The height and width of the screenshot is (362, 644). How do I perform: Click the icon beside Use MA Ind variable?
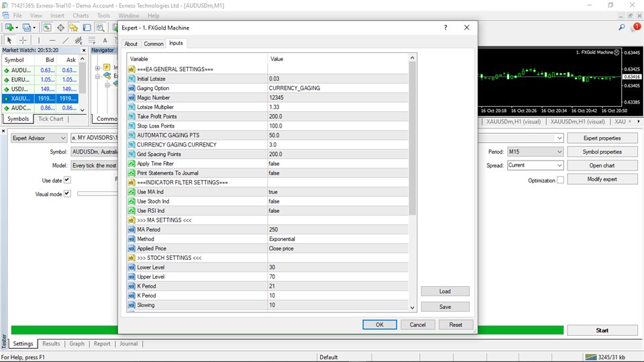coord(131,191)
